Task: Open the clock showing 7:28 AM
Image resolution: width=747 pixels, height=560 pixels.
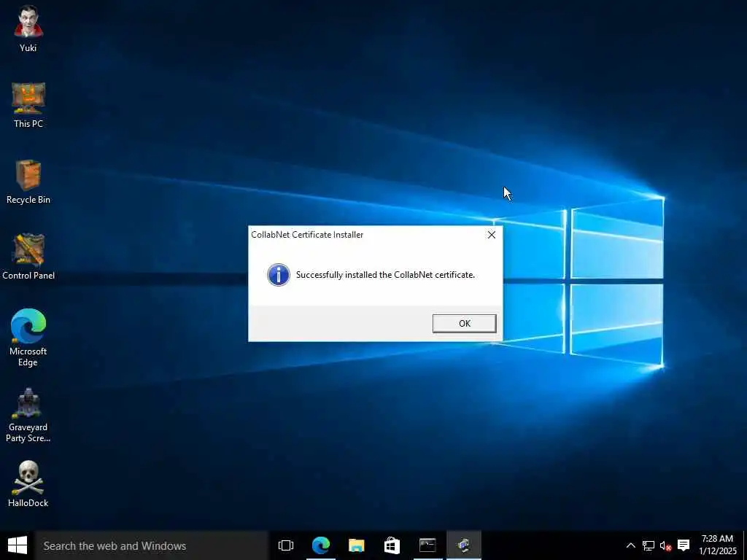Action: coord(718,545)
